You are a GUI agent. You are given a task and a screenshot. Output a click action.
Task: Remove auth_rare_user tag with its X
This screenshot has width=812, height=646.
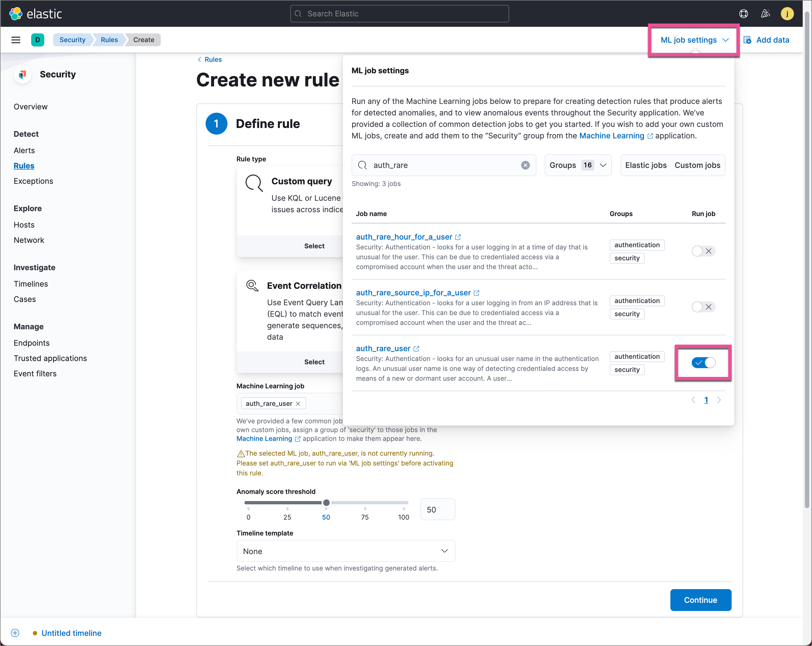coord(298,403)
